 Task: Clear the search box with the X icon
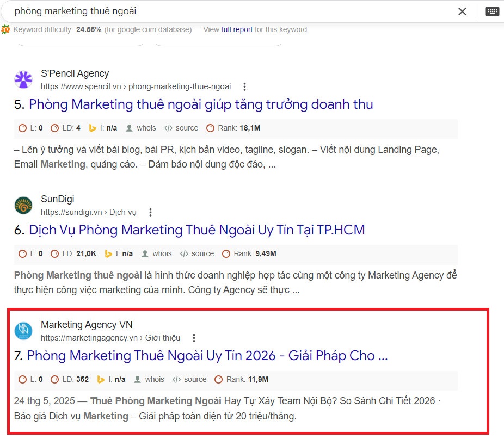pyautogui.click(x=462, y=11)
